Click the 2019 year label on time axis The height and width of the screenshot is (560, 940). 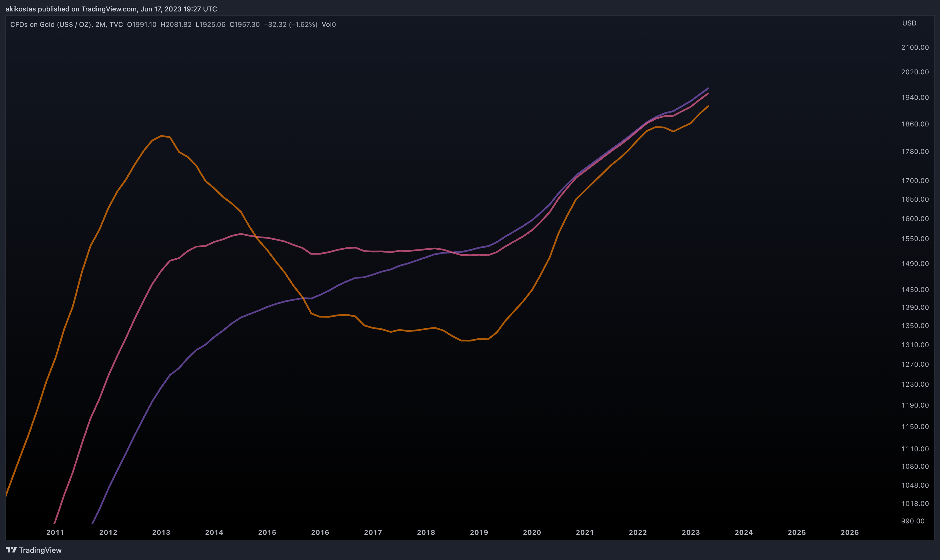pos(479,533)
